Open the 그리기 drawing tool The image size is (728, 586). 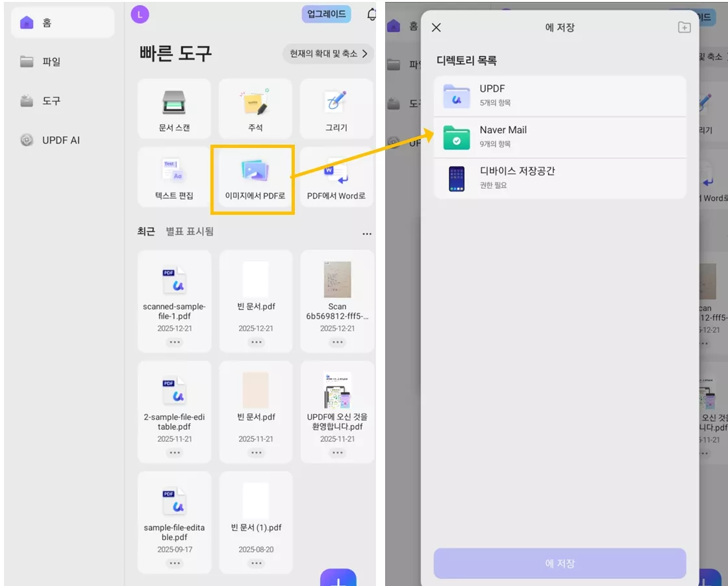(x=336, y=109)
